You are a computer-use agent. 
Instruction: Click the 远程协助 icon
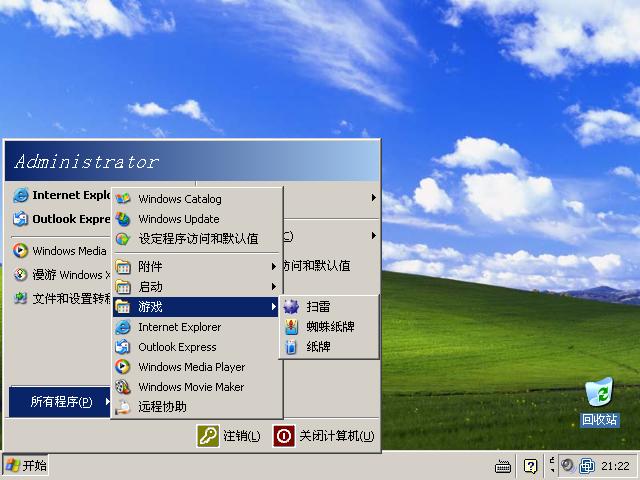(122, 407)
